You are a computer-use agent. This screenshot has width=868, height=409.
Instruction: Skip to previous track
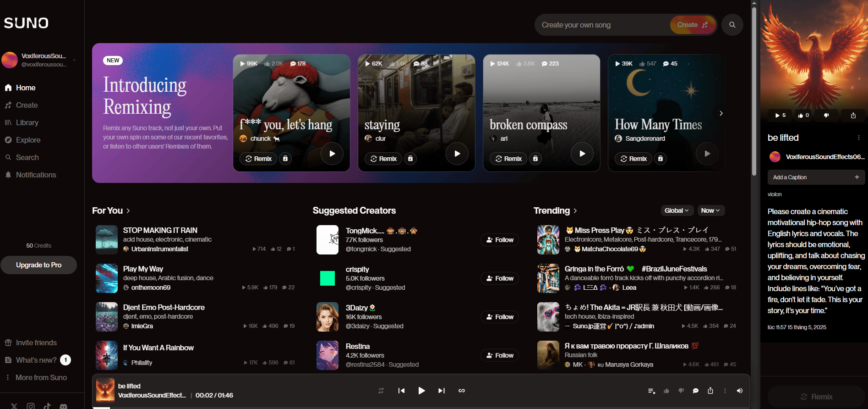[401, 391]
